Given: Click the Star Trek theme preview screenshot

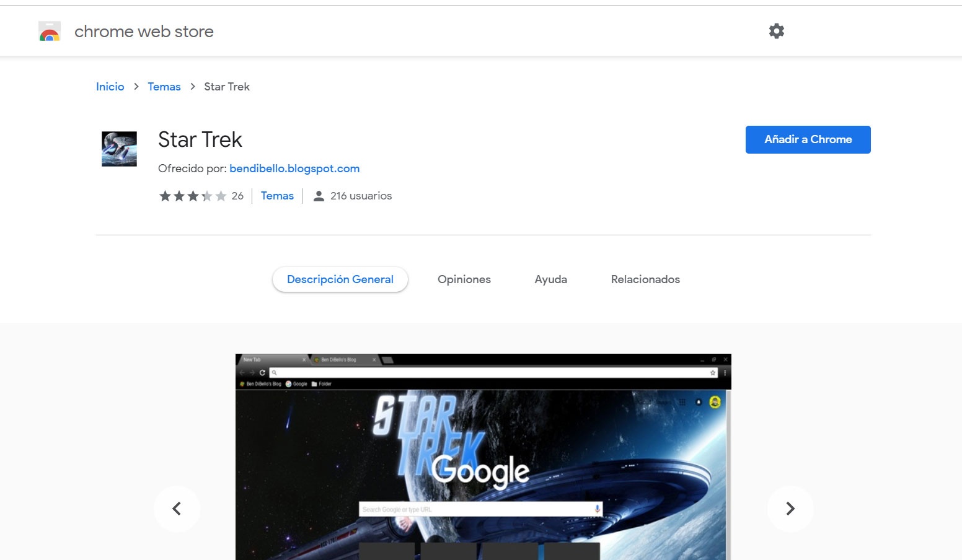Looking at the screenshot, I should (483, 457).
